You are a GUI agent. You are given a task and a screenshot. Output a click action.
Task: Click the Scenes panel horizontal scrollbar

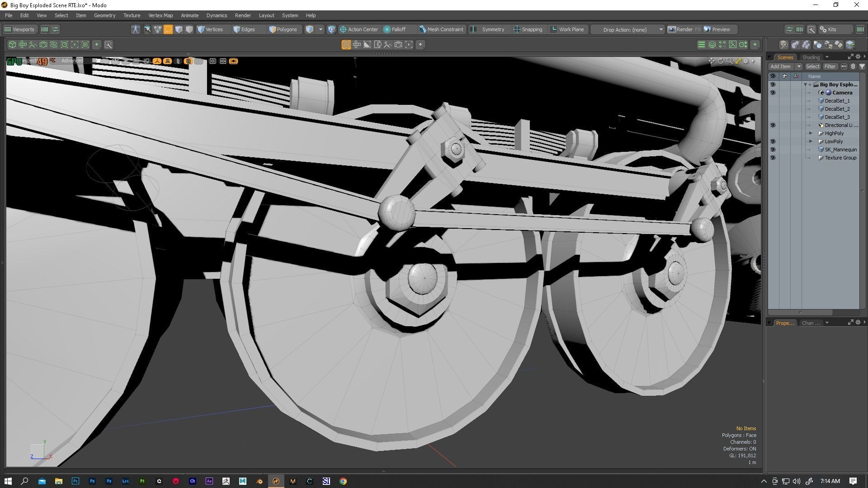pyautogui.click(x=800, y=312)
